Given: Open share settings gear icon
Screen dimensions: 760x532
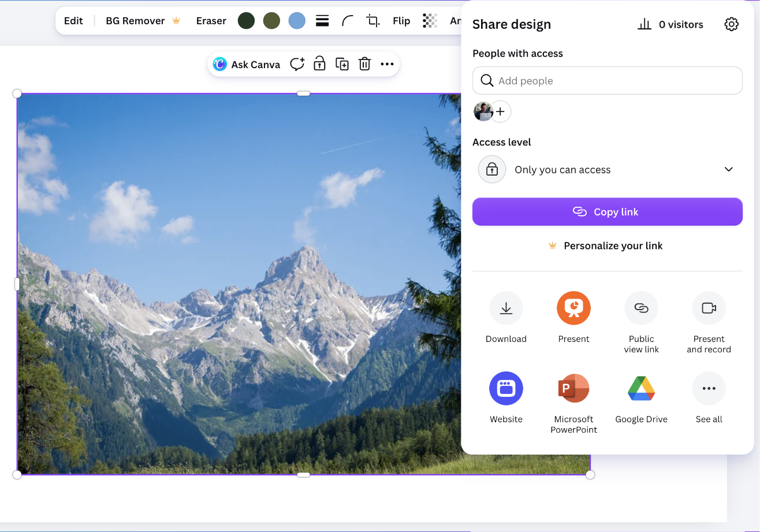Looking at the screenshot, I should coord(731,24).
